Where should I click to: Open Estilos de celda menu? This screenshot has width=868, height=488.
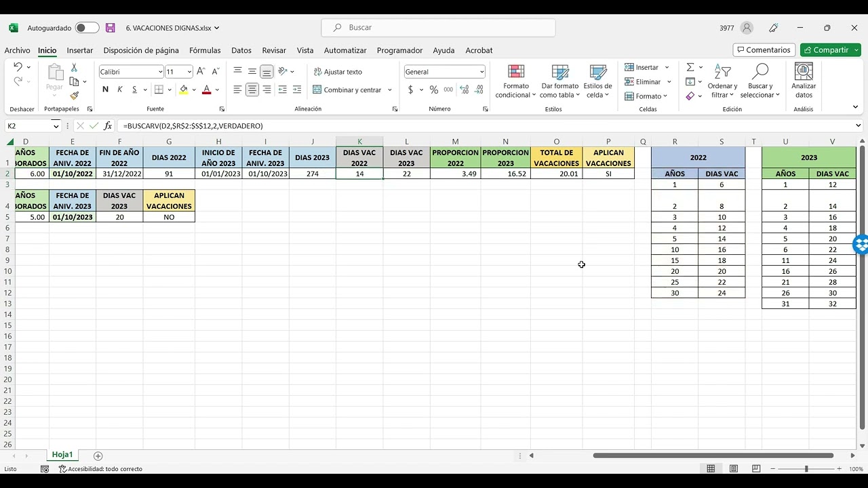point(597,81)
